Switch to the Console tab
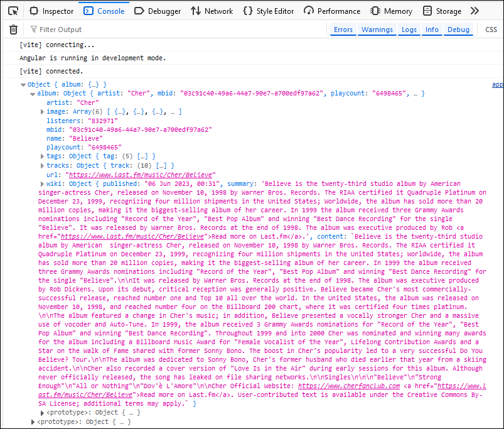Screen dimensions: 504x429 coord(104,11)
